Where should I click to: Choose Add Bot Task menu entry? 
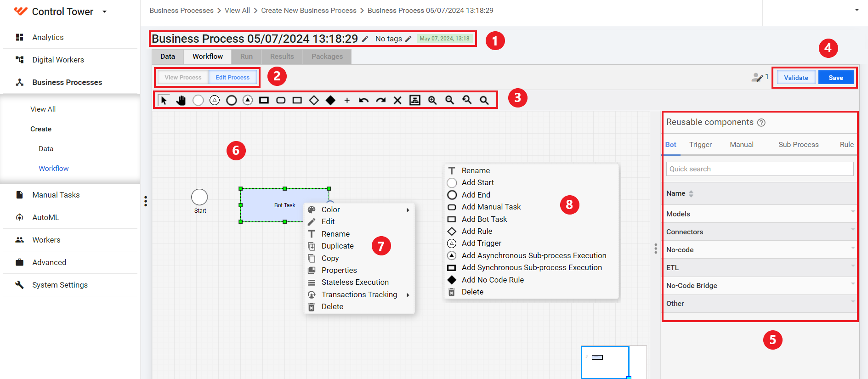point(532,219)
